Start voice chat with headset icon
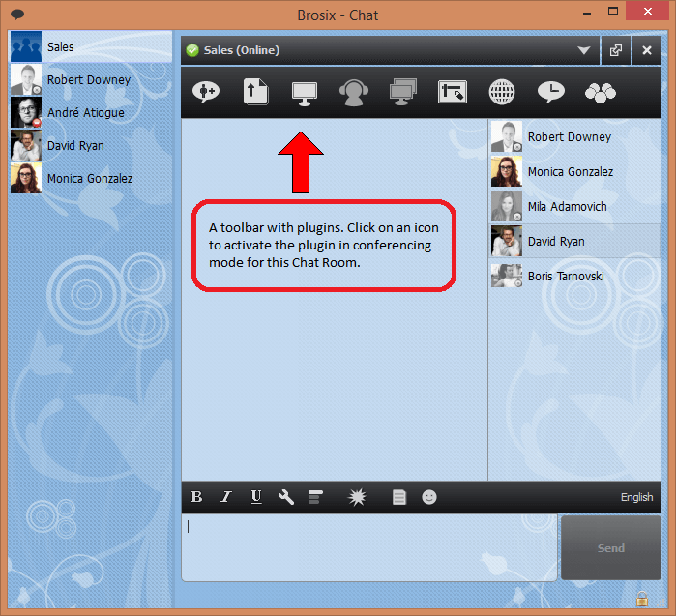 [x=354, y=93]
